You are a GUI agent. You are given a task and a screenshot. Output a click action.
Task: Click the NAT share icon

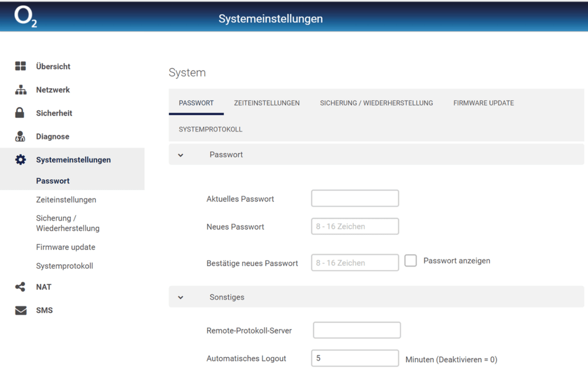[21, 287]
